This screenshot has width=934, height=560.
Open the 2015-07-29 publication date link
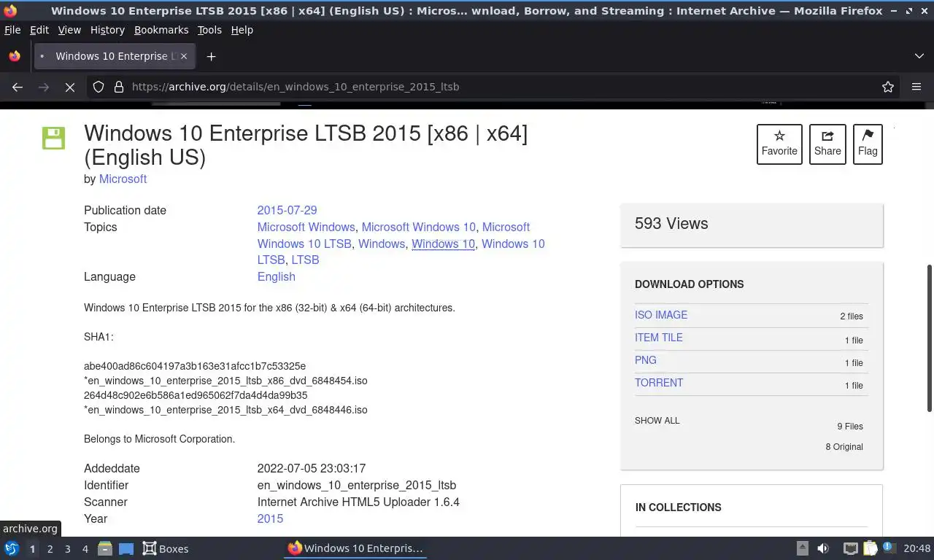(287, 210)
